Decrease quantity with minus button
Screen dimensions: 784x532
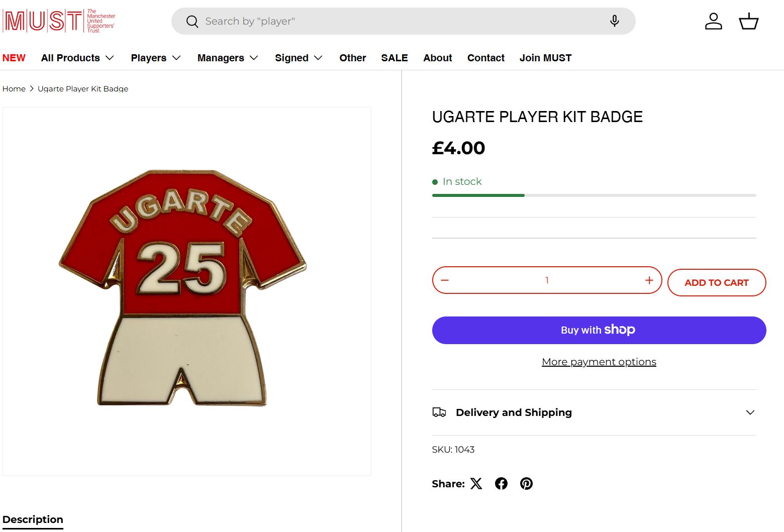pyautogui.click(x=445, y=280)
